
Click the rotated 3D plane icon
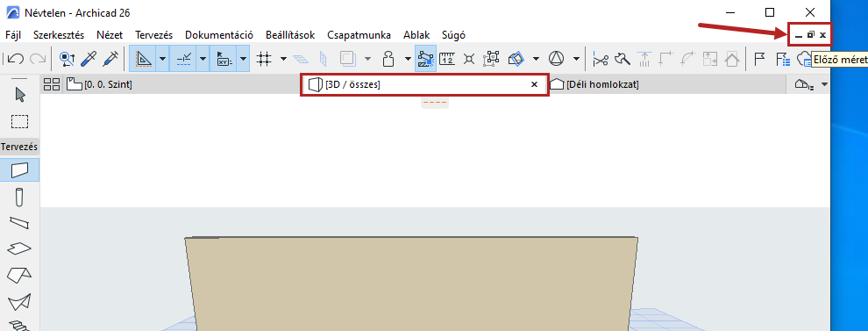pos(516,58)
